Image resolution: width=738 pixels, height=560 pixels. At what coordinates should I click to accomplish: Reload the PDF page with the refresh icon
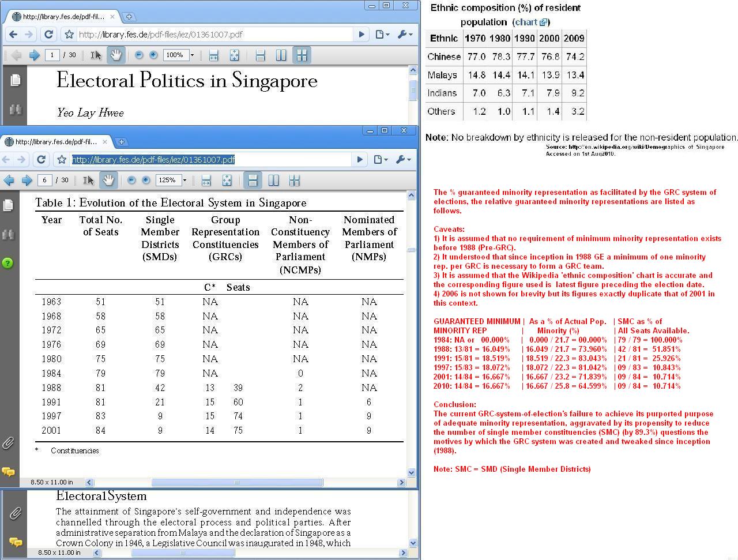[x=40, y=159]
